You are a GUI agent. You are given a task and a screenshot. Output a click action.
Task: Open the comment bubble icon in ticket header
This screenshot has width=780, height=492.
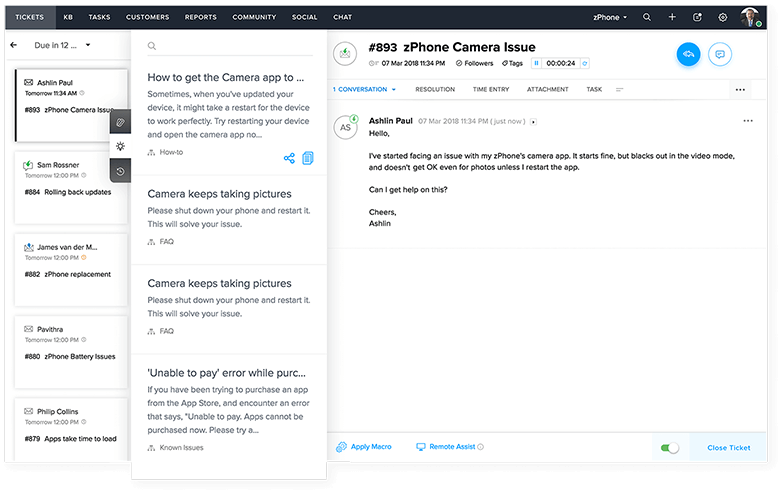[x=719, y=54]
